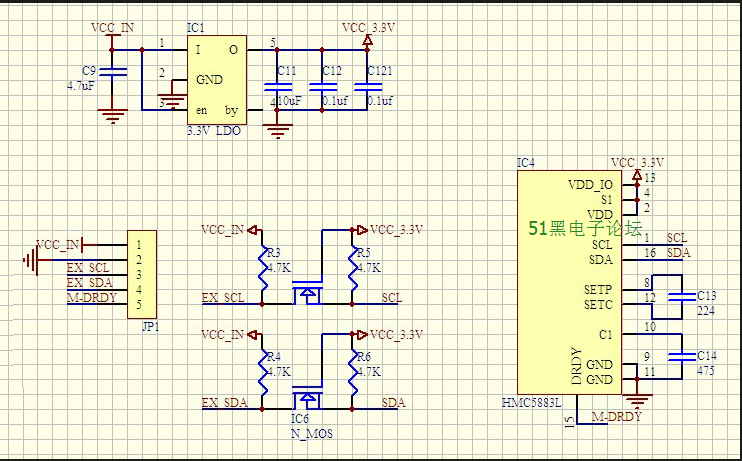Click the C14 value 475
The height and width of the screenshot is (461, 742).
click(706, 371)
